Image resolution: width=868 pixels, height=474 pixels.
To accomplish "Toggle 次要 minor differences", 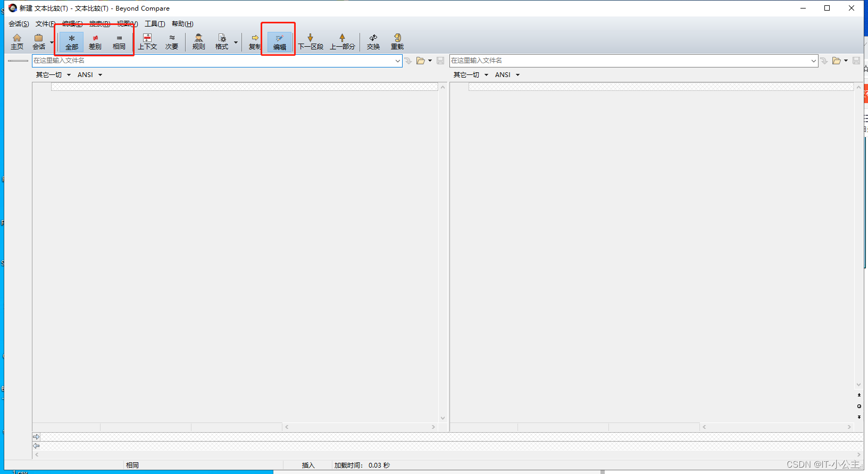I will [x=172, y=42].
